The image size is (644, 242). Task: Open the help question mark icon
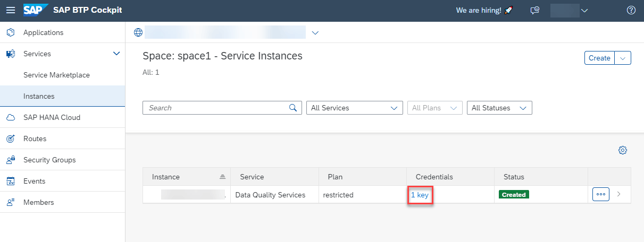(631, 10)
